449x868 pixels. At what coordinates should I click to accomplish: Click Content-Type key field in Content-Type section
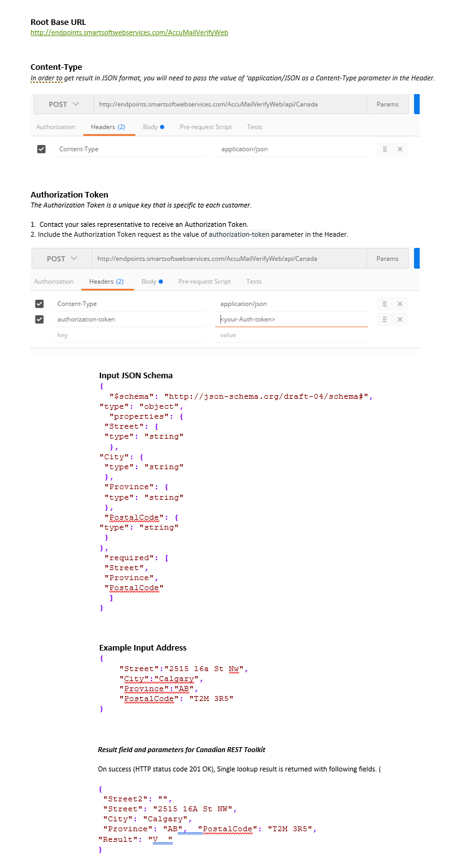click(x=129, y=149)
